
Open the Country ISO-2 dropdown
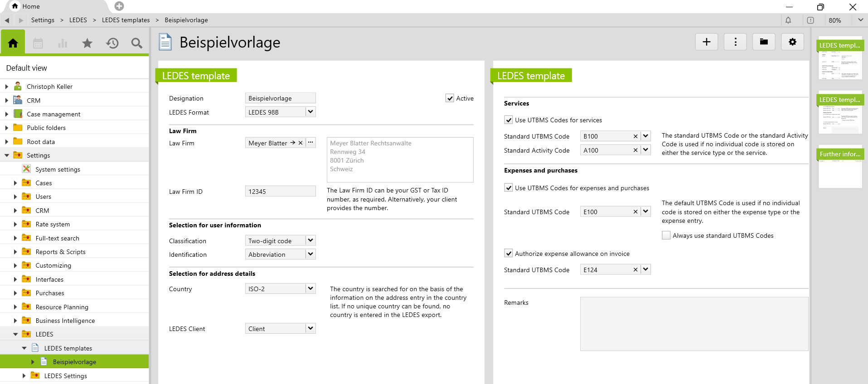tap(310, 288)
